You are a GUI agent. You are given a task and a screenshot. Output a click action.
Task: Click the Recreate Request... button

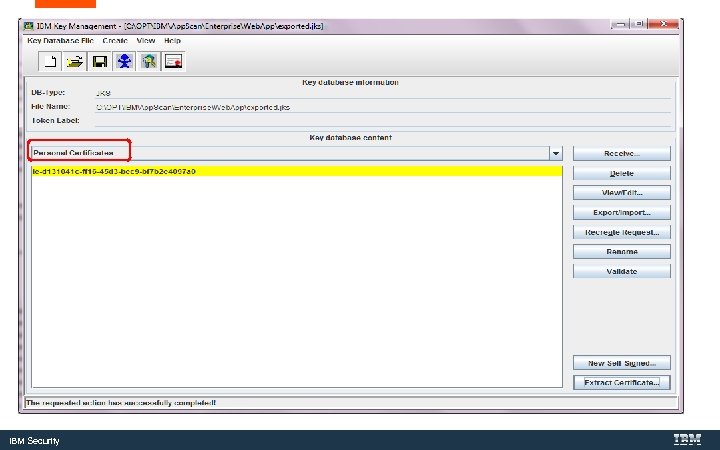point(622,232)
